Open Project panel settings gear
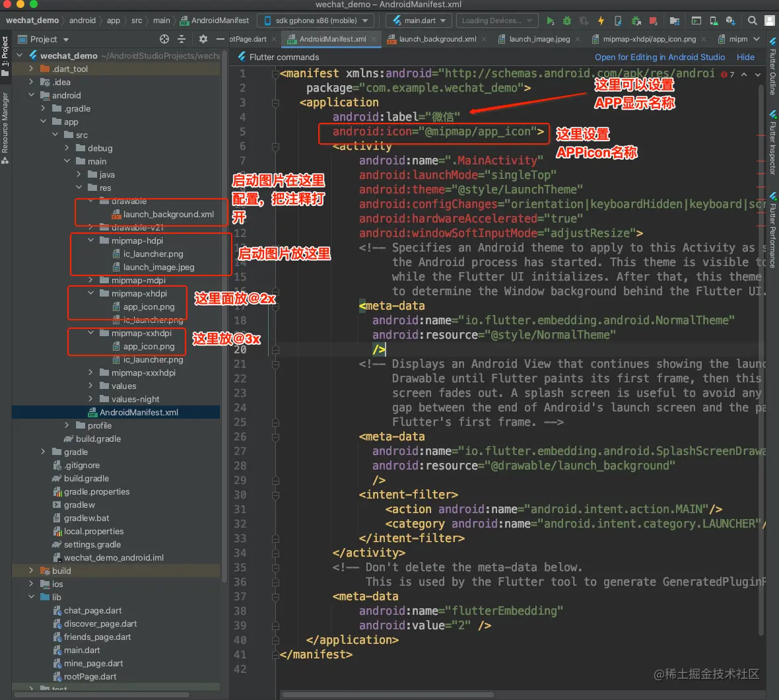Screen dimensions: 779x700 [203, 39]
